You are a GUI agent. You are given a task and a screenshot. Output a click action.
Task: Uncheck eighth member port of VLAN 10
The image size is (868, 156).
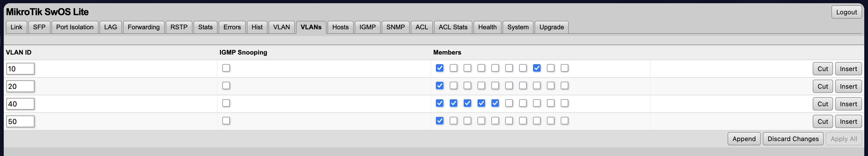click(536, 68)
